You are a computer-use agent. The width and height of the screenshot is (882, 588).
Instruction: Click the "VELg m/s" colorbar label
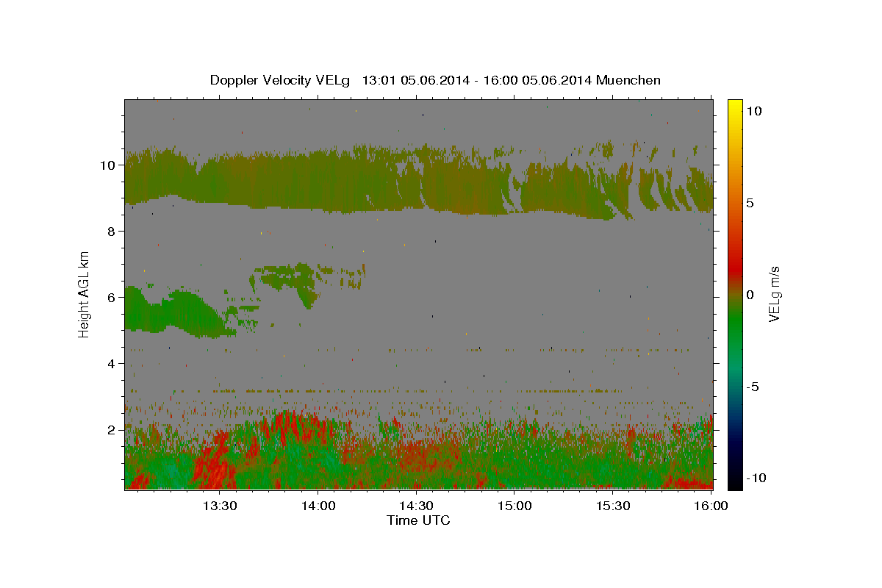tap(775, 294)
